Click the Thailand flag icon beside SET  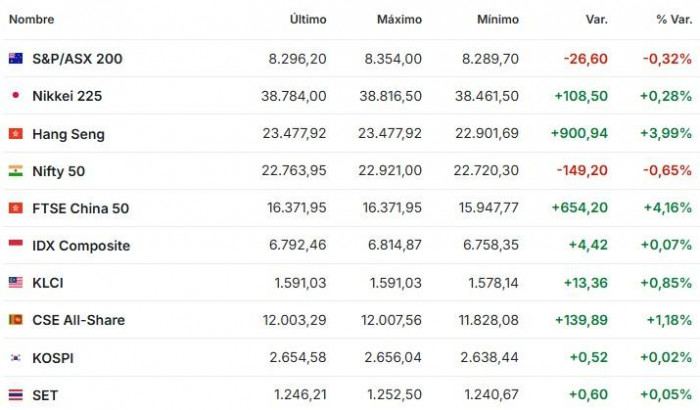(x=16, y=395)
